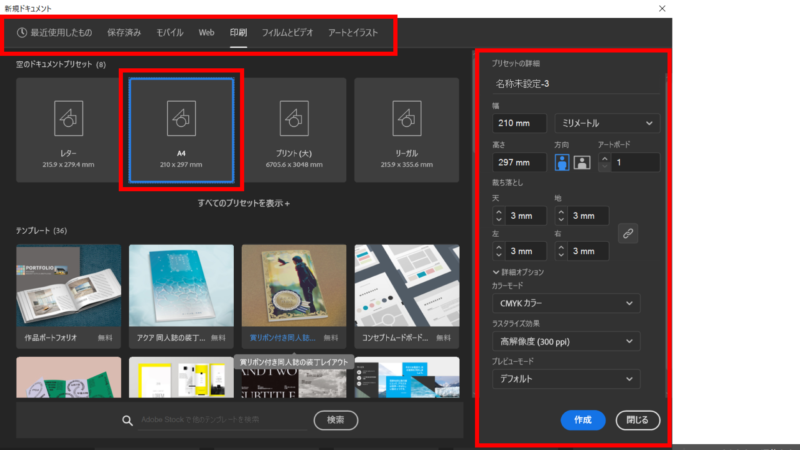The height and width of the screenshot is (450, 800).
Task: Collapse the 詳細オプション section
Action: [x=518, y=272]
